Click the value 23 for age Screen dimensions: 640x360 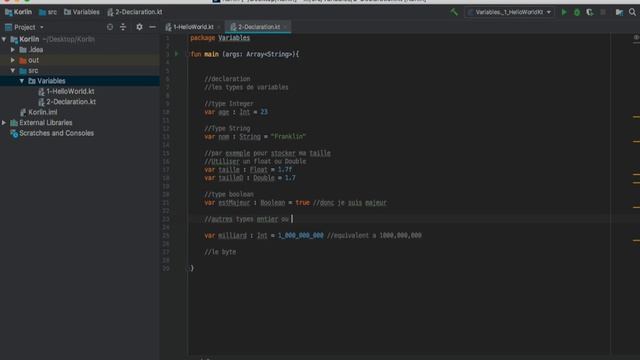(264, 112)
